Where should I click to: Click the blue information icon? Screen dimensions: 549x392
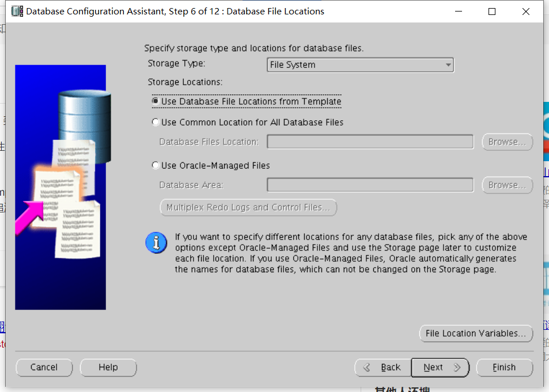156,242
